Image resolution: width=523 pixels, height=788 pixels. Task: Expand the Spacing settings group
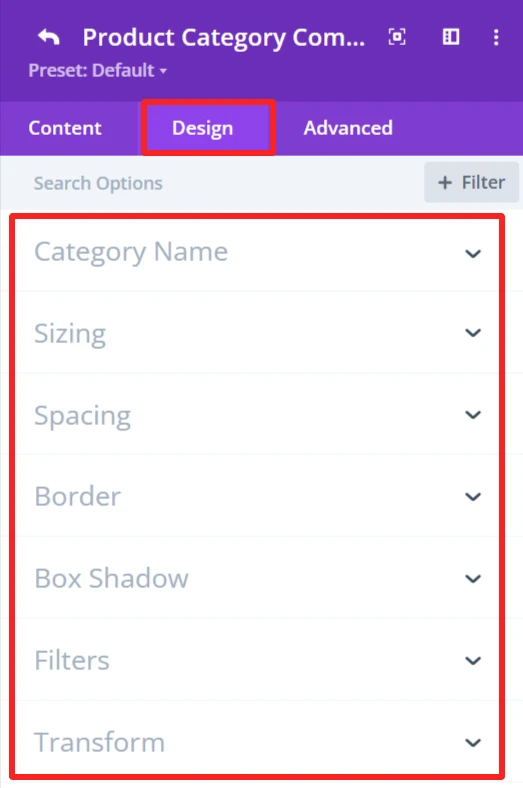point(257,415)
